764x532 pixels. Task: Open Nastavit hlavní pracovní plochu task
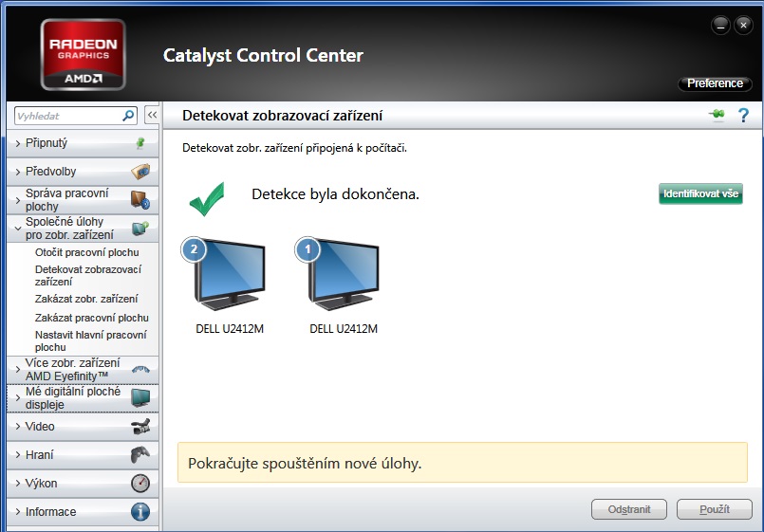point(90,340)
